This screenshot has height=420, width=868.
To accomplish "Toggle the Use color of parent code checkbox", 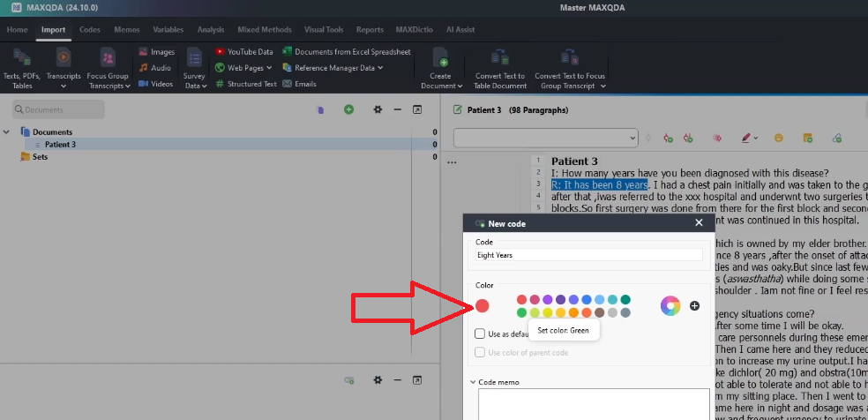I will 481,353.
